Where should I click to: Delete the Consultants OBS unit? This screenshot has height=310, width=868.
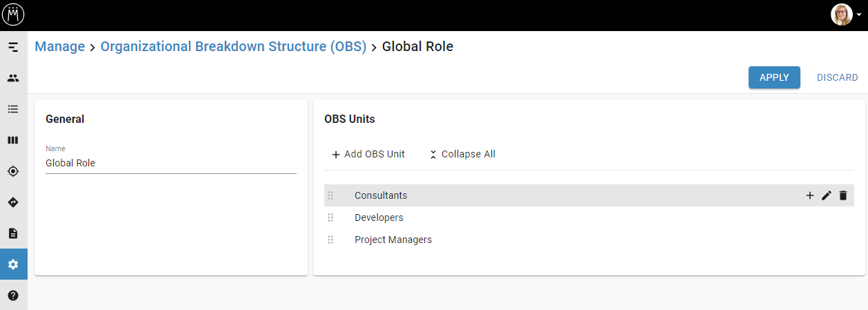pyautogui.click(x=842, y=195)
